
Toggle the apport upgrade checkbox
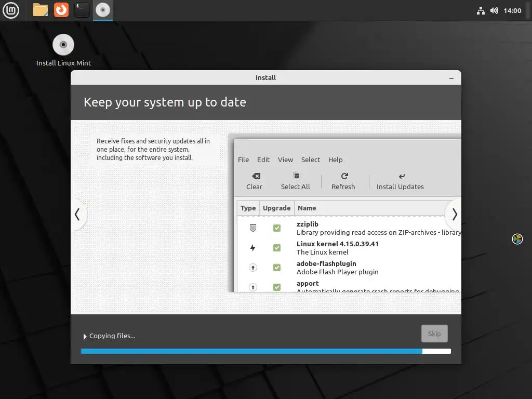[277, 287]
